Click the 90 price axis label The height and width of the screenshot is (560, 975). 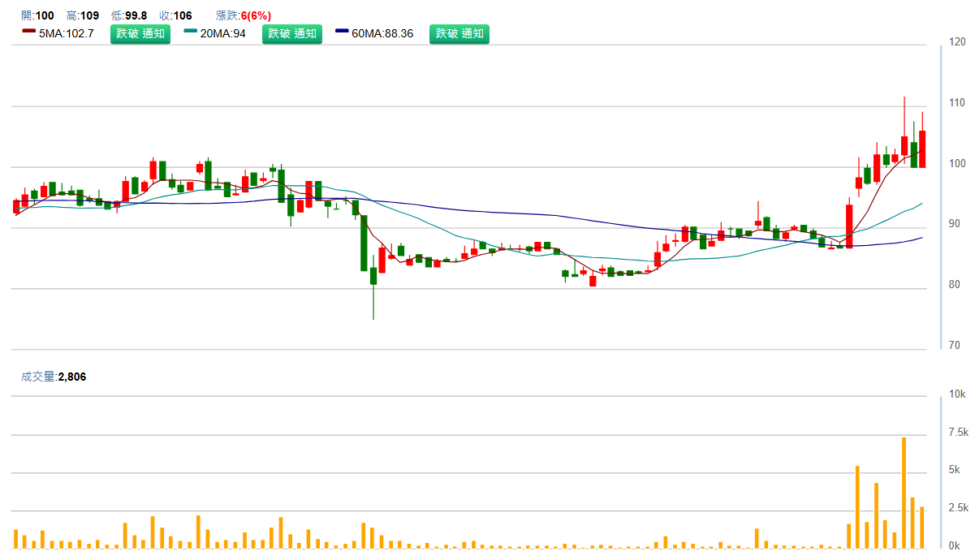point(955,224)
